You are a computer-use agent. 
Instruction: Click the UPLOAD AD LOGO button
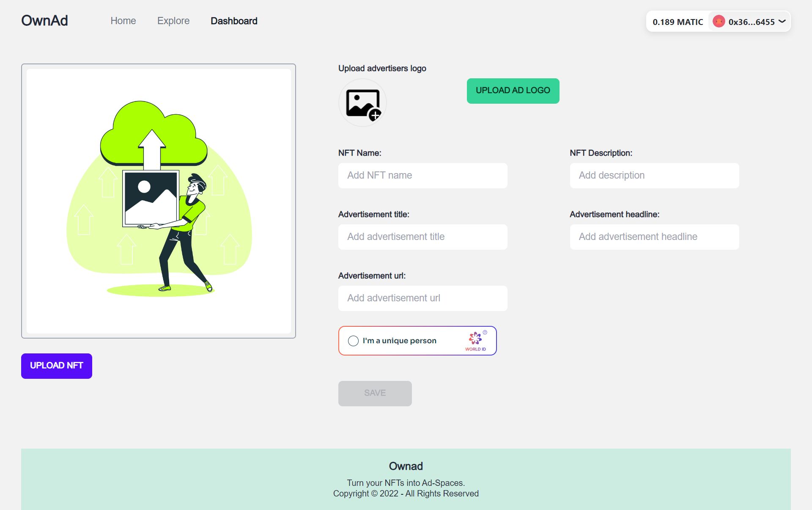pyautogui.click(x=513, y=91)
